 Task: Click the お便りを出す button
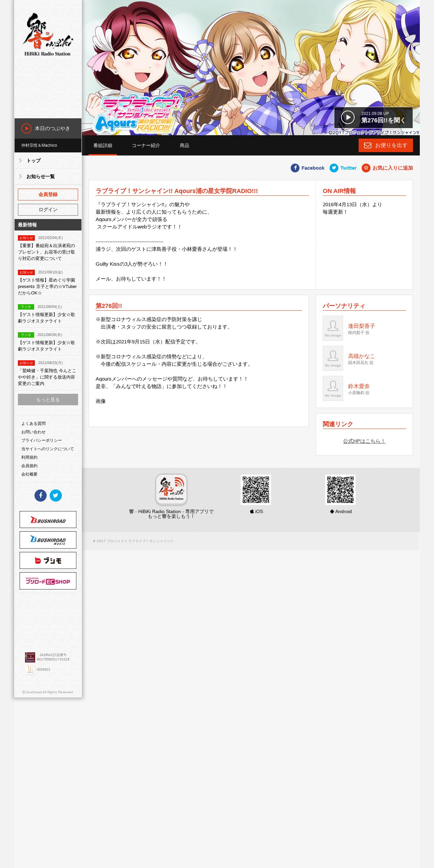[x=386, y=145]
